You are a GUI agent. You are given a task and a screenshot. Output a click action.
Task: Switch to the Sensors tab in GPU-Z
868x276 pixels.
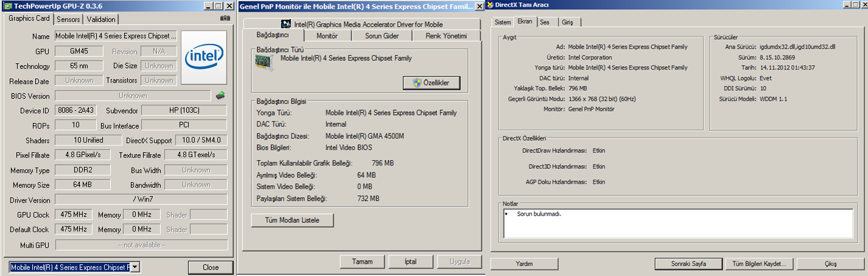click(68, 19)
